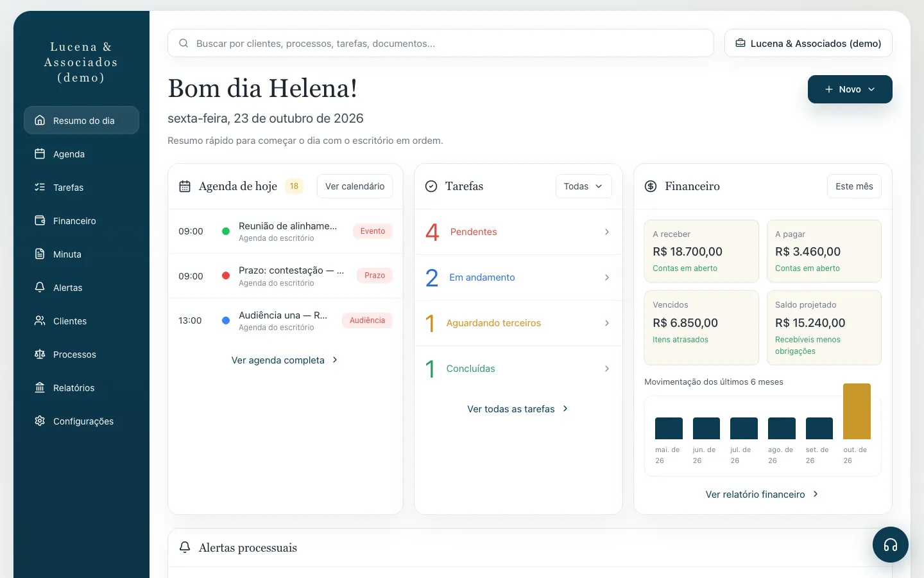Open the Todas tasks filter dropdown
Screen dimensions: 924x578
click(x=583, y=186)
